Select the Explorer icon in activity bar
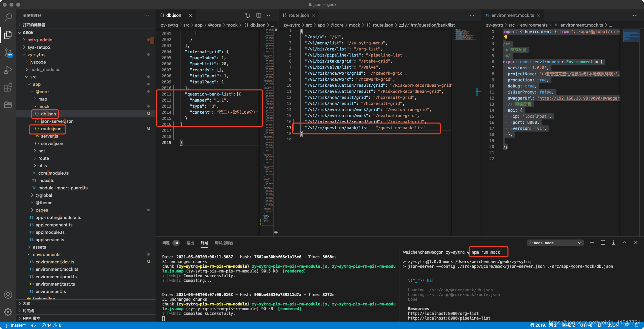Screen dimensions: 644x329 [8, 35]
